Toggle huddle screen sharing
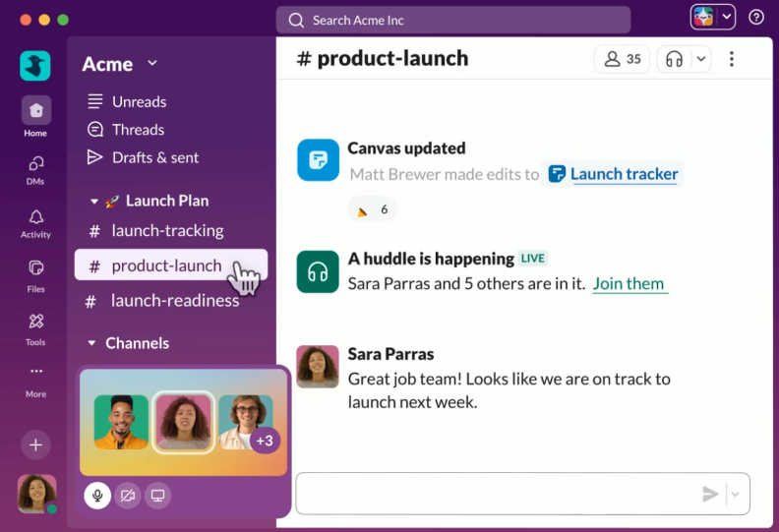The image size is (779, 532). point(157,496)
